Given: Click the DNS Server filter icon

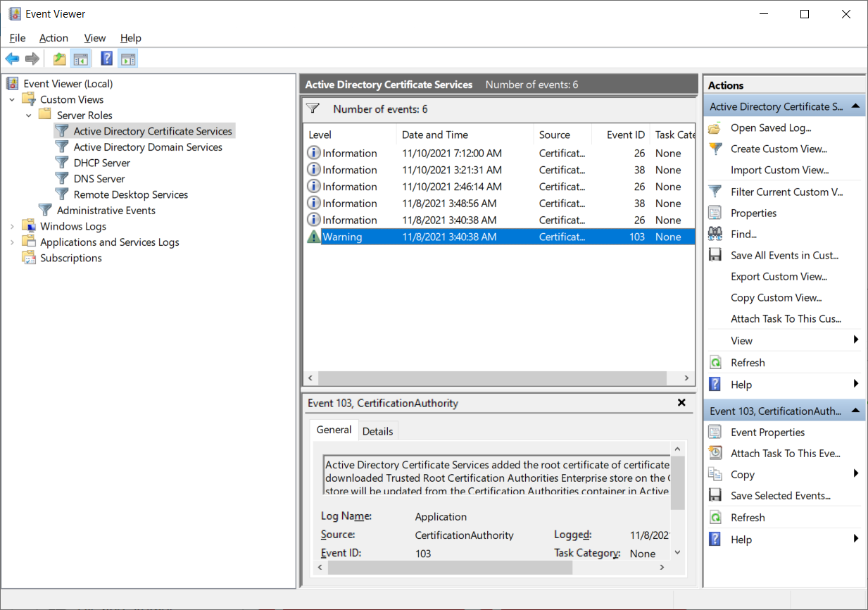Looking at the screenshot, I should pyautogui.click(x=62, y=179).
